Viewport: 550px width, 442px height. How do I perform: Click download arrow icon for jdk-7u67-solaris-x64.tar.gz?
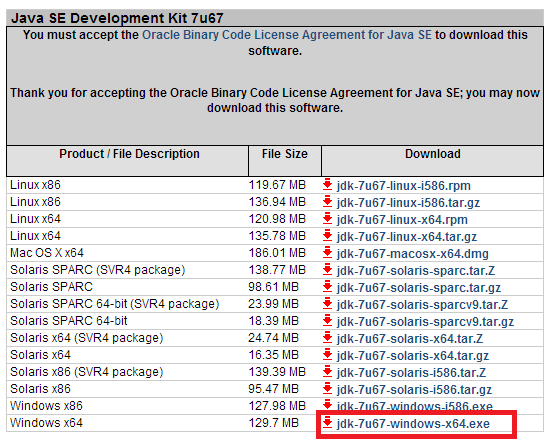327,354
